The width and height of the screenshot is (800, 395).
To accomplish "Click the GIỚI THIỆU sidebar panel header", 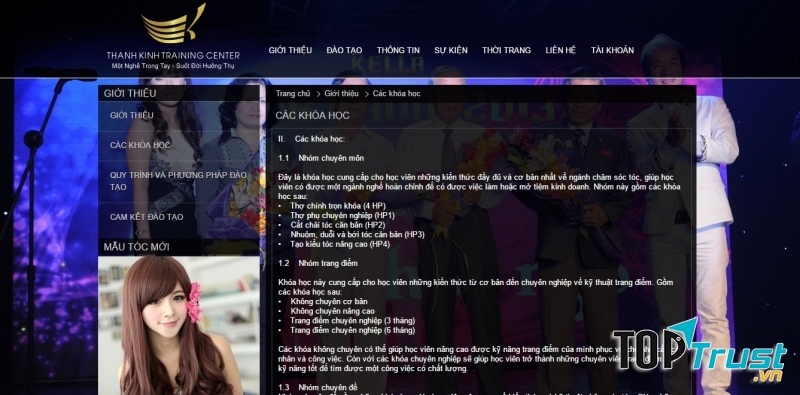I will coord(130,93).
